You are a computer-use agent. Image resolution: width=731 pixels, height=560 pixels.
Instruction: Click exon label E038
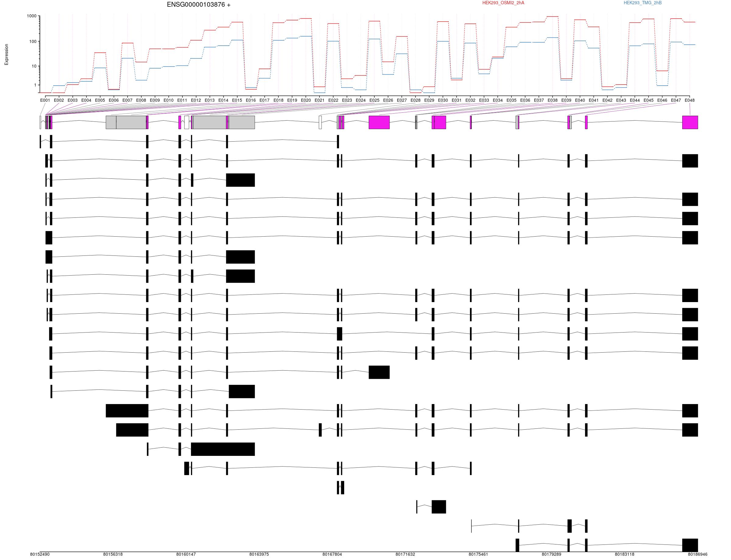[552, 100]
